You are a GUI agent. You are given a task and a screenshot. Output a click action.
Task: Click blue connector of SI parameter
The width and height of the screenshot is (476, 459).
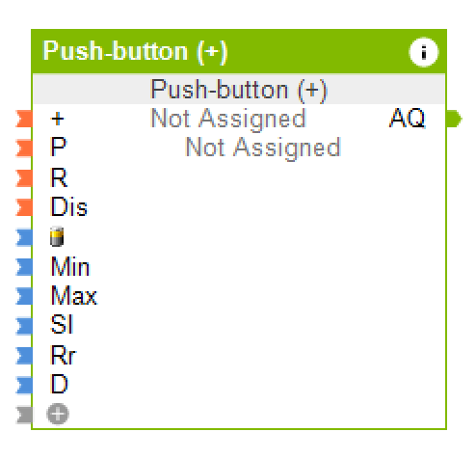click(24, 326)
